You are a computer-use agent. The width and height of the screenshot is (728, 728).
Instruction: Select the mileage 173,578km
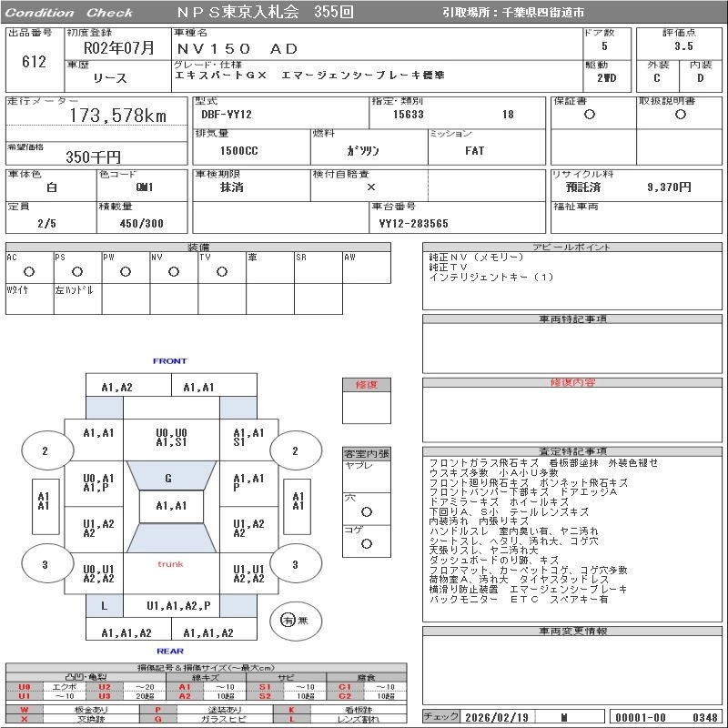point(118,116)
